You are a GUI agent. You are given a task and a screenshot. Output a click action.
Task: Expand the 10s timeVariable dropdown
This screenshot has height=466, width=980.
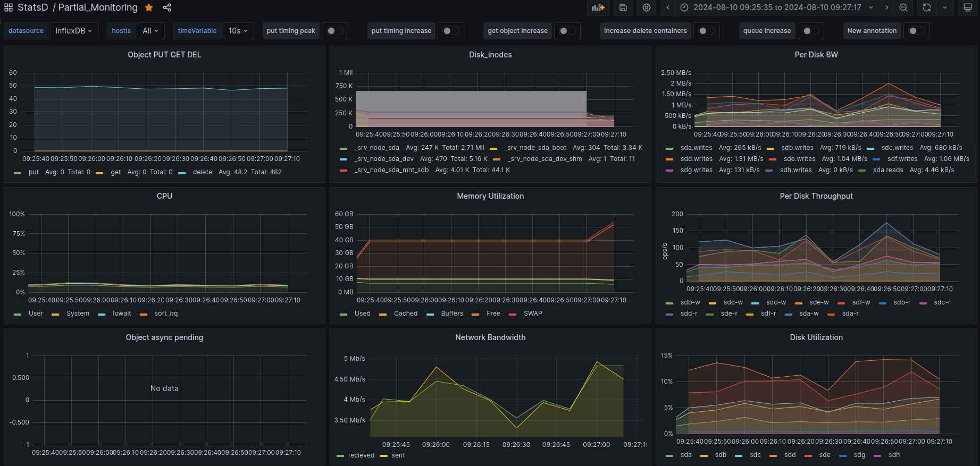point(238,31)
